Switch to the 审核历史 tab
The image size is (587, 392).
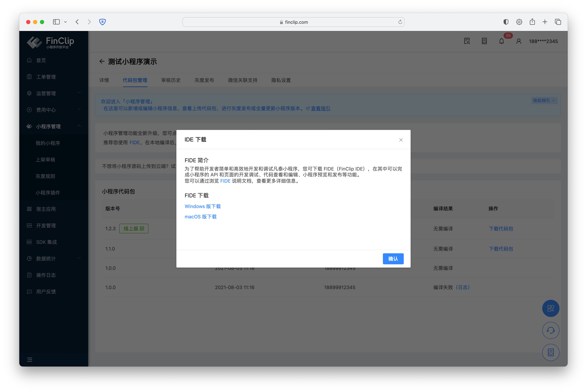point(171,80)
